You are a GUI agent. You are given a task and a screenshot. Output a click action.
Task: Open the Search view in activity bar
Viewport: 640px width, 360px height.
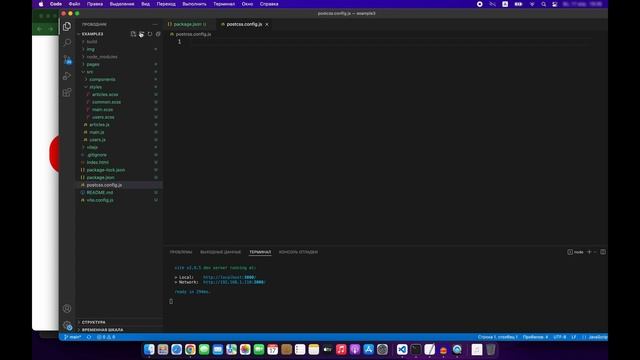[x=67, y=42]
